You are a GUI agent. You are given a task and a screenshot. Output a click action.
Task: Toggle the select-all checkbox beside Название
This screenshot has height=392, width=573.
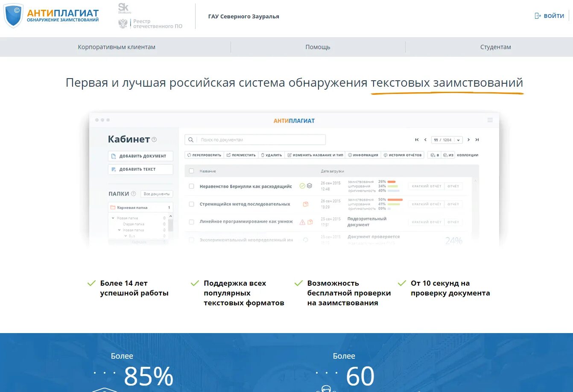pos(191,171)
